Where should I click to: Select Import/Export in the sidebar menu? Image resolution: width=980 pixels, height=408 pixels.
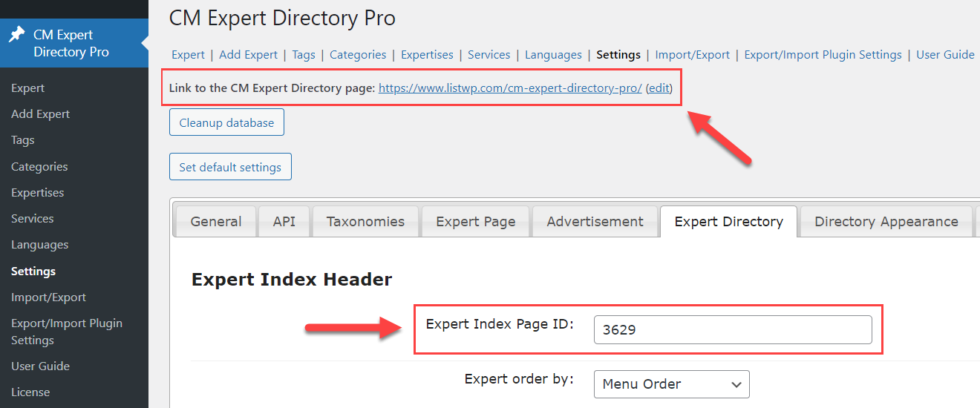pos(48,297)
